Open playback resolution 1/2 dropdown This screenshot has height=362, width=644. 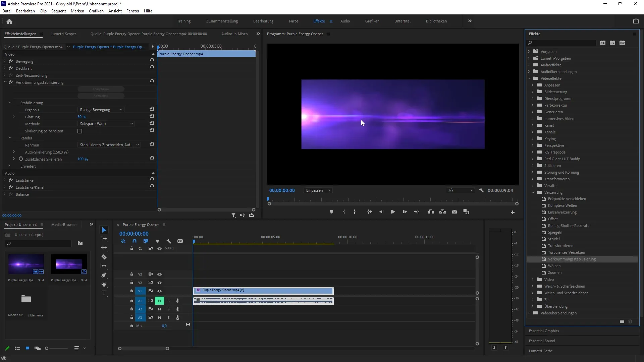click(460, 190)
